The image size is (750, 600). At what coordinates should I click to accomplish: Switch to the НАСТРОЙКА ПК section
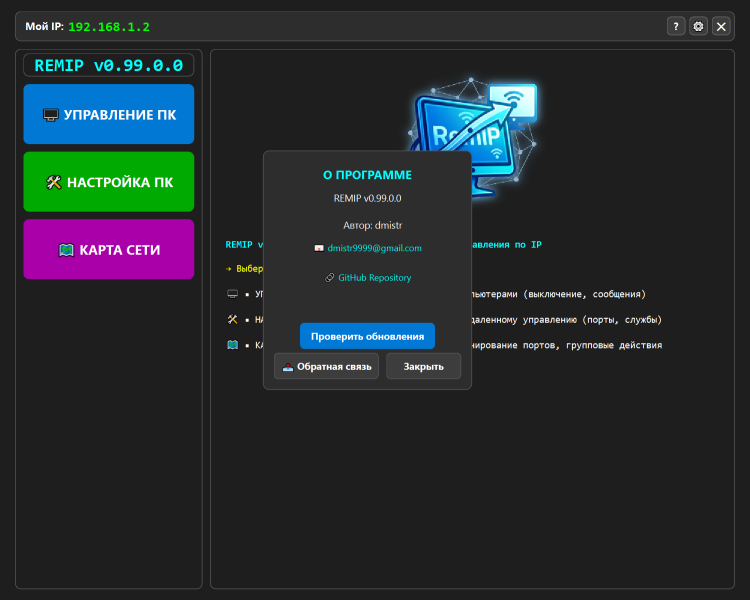(x=109, y=182)
